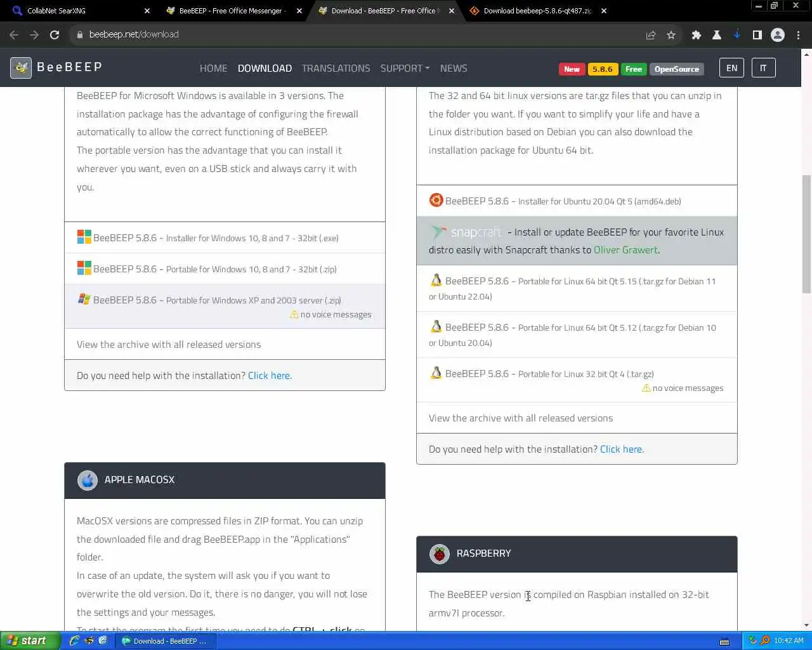The image size is (812, 650).
Task: Click the browser forward arrow
Action: tap(34, 35)
